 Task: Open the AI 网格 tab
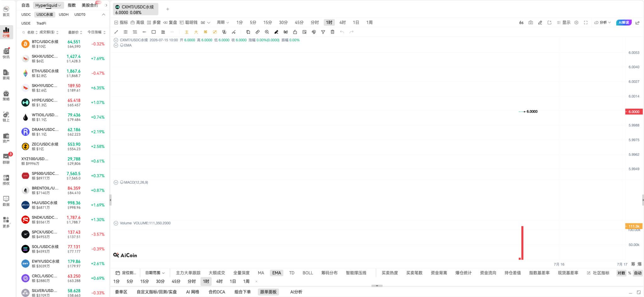192,292
